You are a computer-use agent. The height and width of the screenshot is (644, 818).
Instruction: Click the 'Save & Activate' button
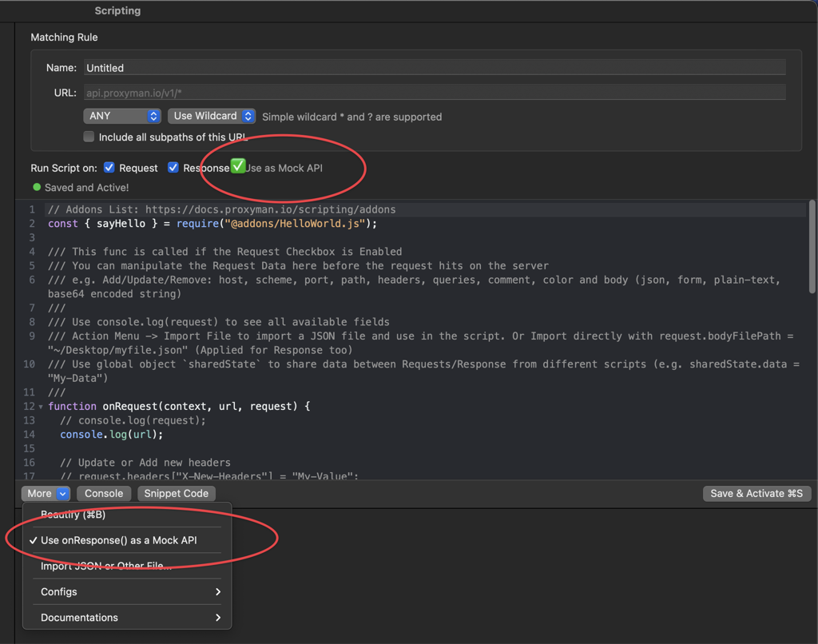click(x=756, y=493)
